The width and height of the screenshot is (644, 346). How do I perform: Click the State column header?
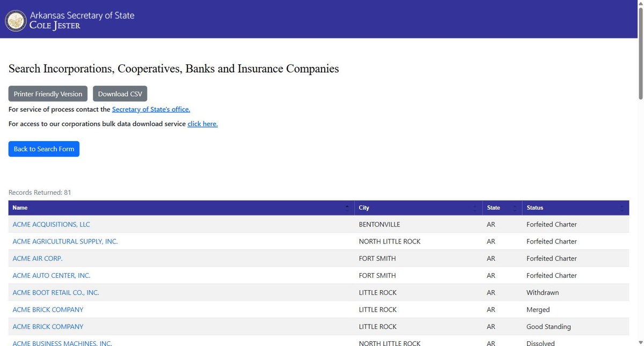pyautogui.click(x=502, y=208)
